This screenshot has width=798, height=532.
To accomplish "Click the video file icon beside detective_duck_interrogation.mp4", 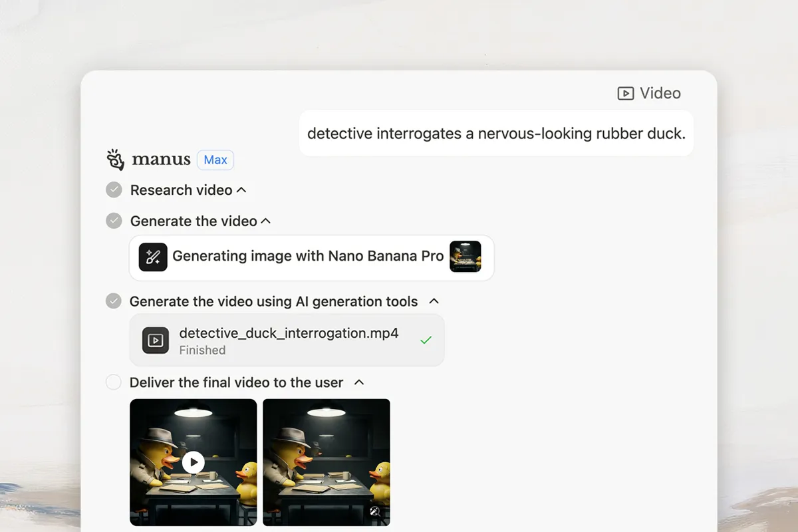I will [156, 340].
